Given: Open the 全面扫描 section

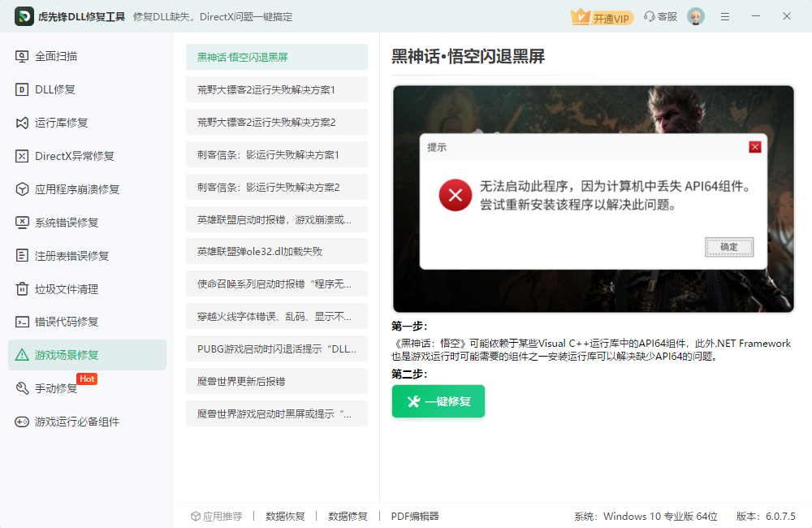Looking at the screenshot, I should 87,57.
